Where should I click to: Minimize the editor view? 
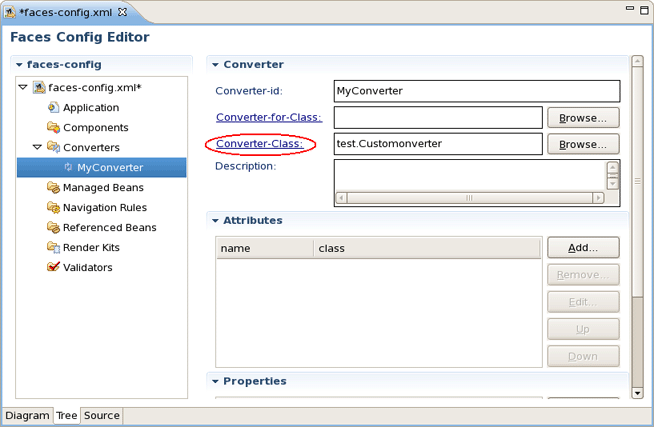[630, 8]
